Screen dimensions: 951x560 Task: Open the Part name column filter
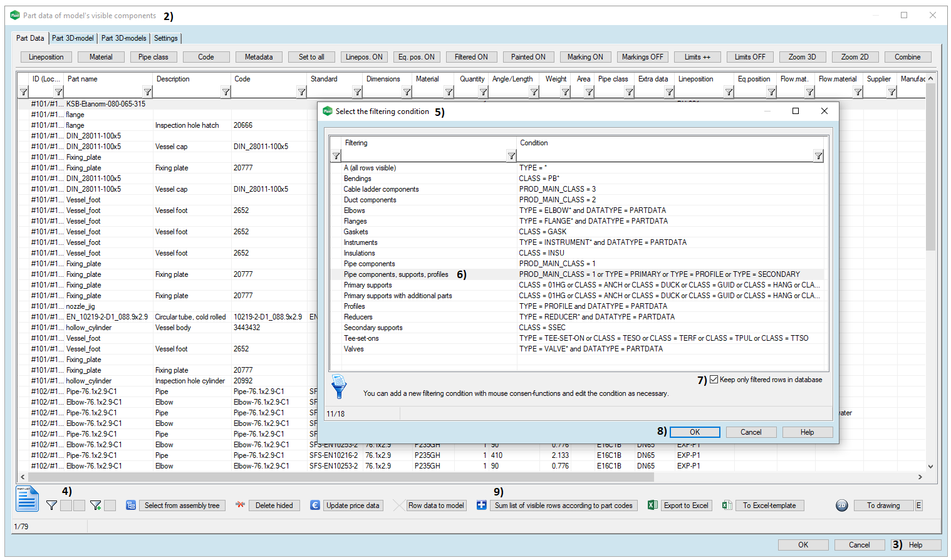click(148, 92)
